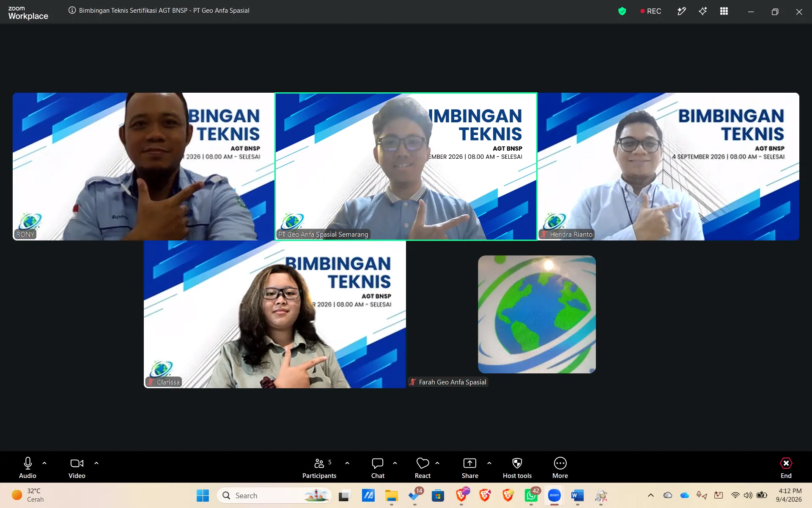Screen dimensions: 812x508
Task: Expand participants options chevron
Action: tap(347, 463)
